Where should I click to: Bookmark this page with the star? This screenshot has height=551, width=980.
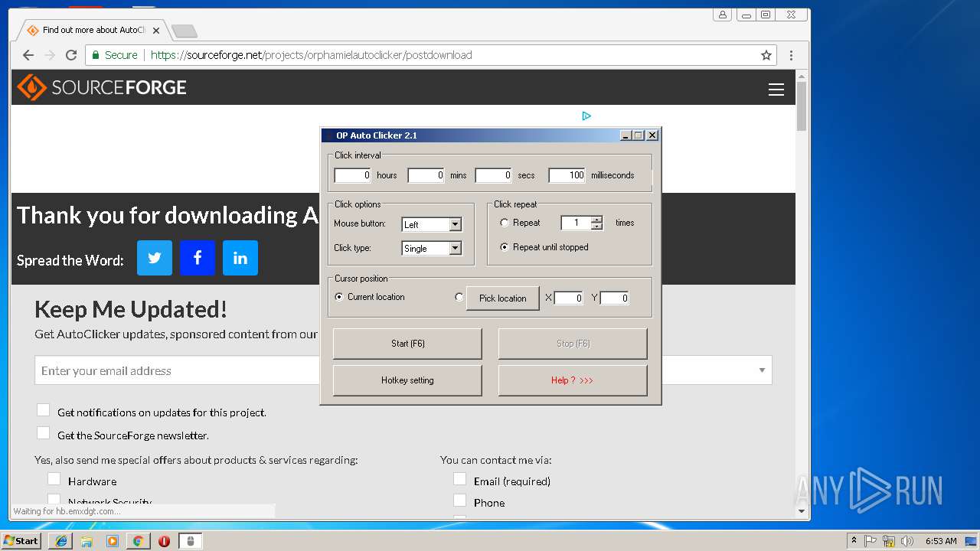click(x=766, y=55)
